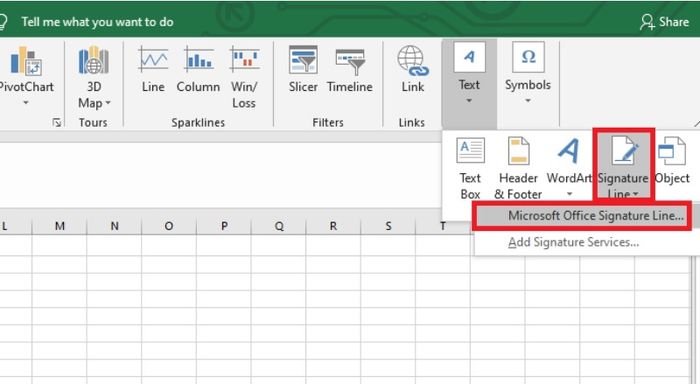The height and width of the screenshot is (384, 700).
Task: Add a Slicer filter
Action: click(303, 70)
